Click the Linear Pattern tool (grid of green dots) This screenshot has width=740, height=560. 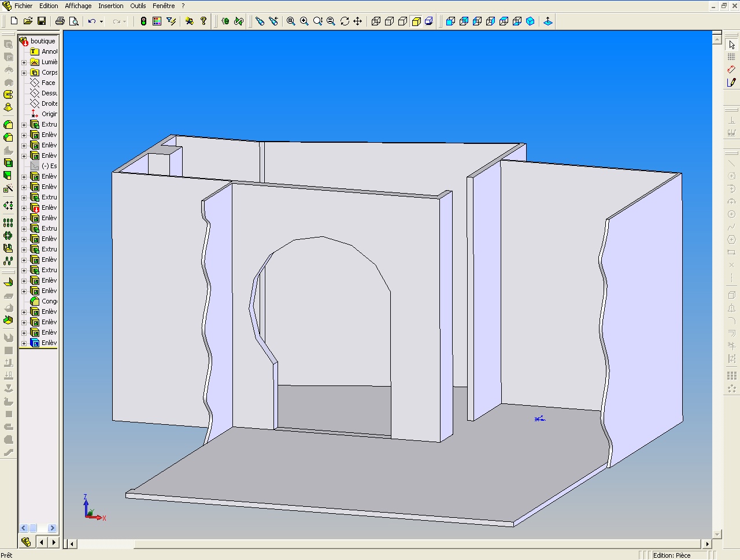tap(8, 223)
